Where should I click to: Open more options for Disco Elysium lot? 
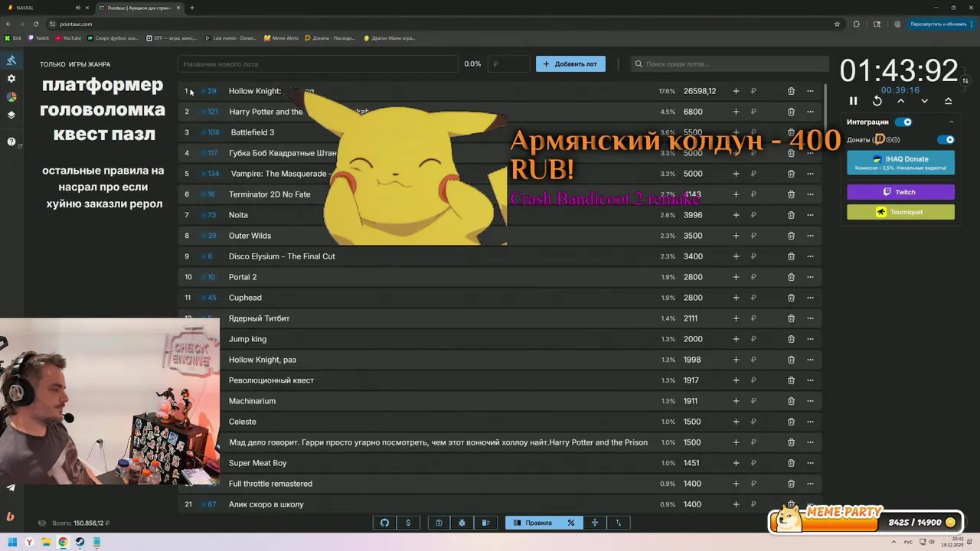pyautogui.click(x=810, y=256)
